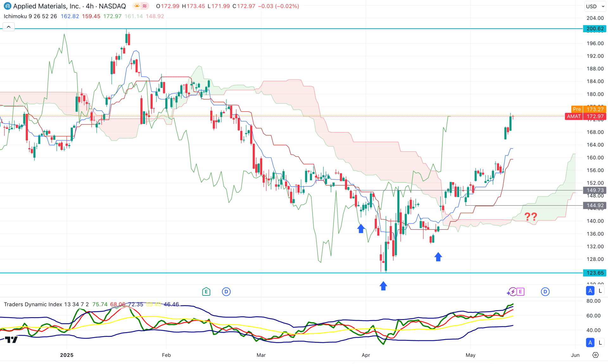608x364 pixels.
Task: Click the open price O172.99
Action: point(168,6)
